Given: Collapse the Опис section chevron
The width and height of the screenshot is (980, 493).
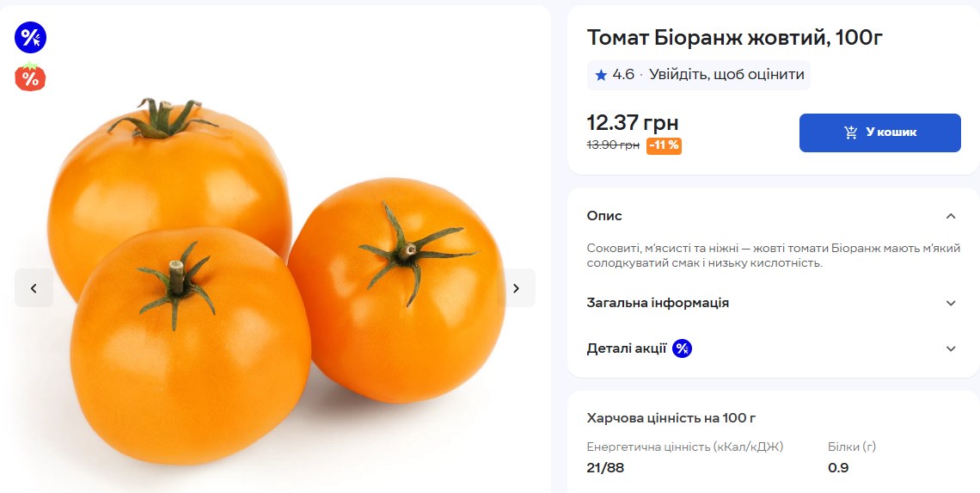Looking at the screenshot, I should click(x=950, y=216).
